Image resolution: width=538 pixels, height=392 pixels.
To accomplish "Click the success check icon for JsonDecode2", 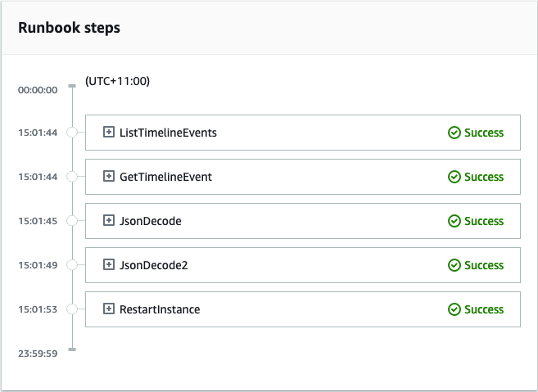I will [454, 265].
